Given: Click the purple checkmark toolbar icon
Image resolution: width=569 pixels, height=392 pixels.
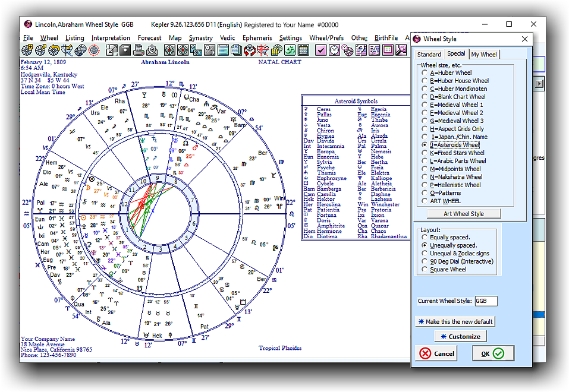Looking at the screenshot, I should pyautogui.click(x=321, y=50).
